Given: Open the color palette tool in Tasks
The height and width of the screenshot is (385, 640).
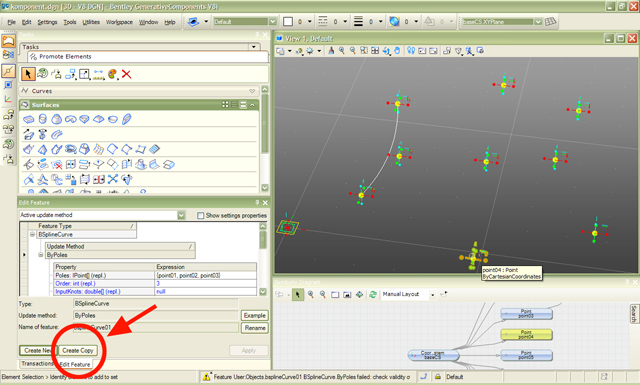Looking at the screenshot, I should click(x=112, y=74).
